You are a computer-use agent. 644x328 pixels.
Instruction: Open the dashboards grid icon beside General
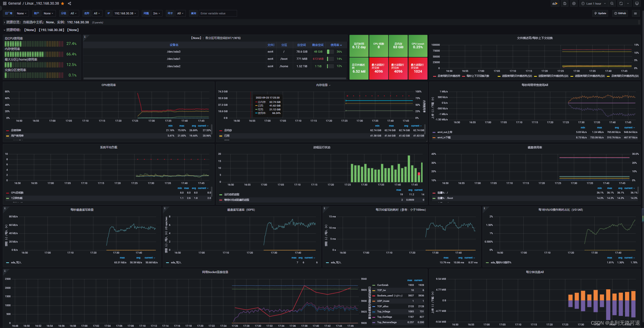point(5,4)
